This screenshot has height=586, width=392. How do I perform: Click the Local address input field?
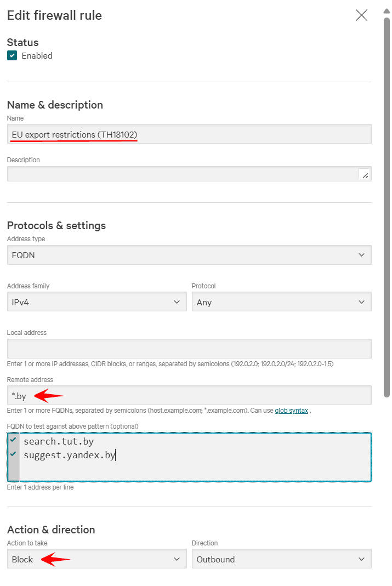point(189,349)
